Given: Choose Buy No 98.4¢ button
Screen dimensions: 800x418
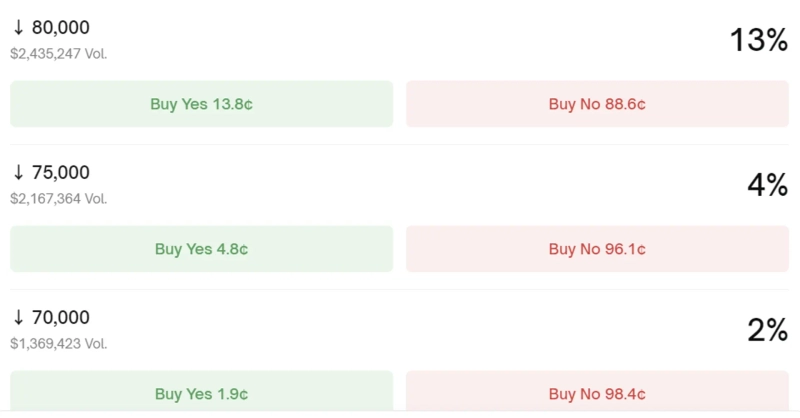Looking at the screenshot, I should pos(597,393).
